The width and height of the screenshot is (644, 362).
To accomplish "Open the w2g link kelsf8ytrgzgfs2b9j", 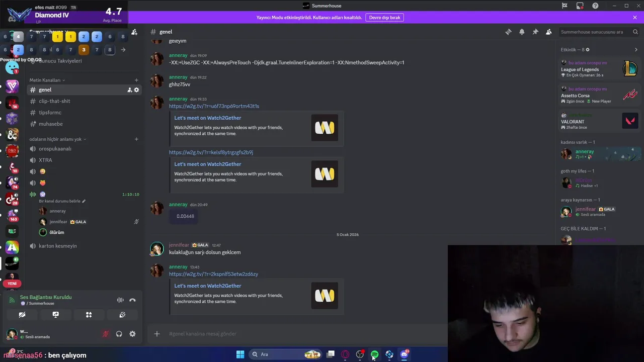I will (211, 152).
